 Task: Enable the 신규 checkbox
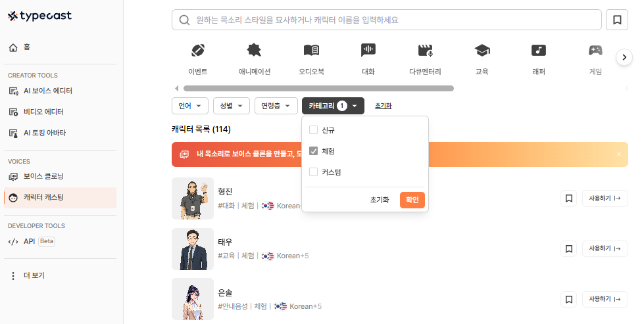coord(314,130)
